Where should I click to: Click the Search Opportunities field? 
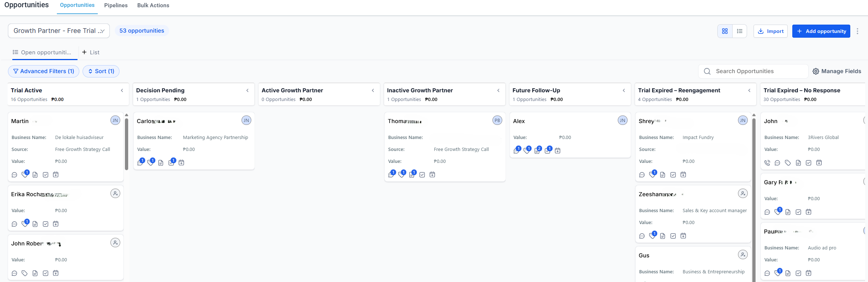point(753,71)
